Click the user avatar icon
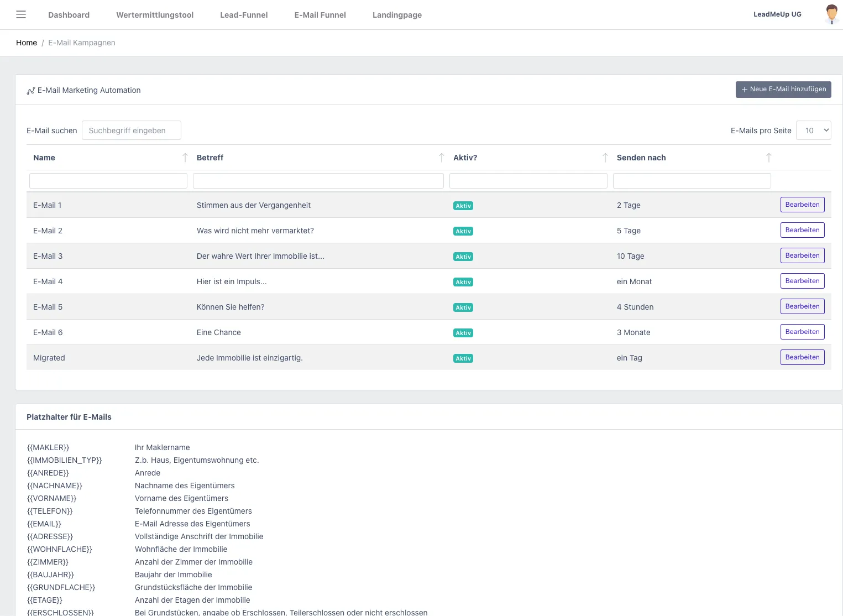 pyautogui.click(x=831, y=14)
